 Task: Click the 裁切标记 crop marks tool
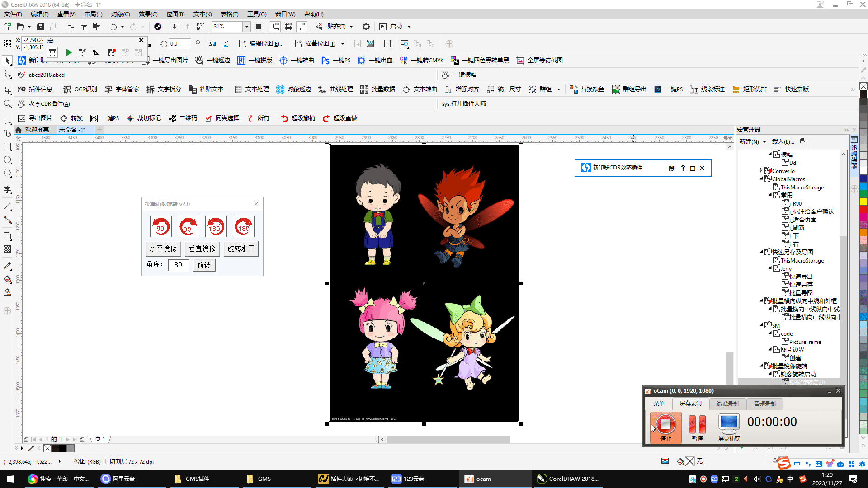coord(144,118)
